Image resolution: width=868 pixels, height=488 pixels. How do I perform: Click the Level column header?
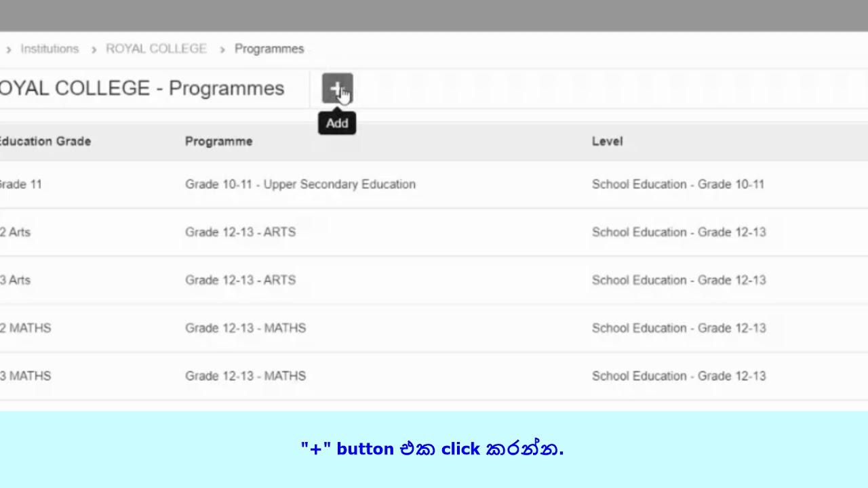(607, 141)
